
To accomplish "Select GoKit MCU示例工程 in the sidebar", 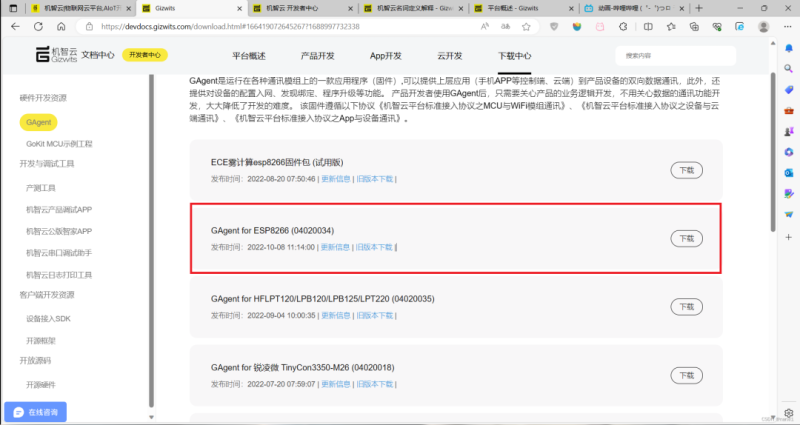I will (58, 143).
